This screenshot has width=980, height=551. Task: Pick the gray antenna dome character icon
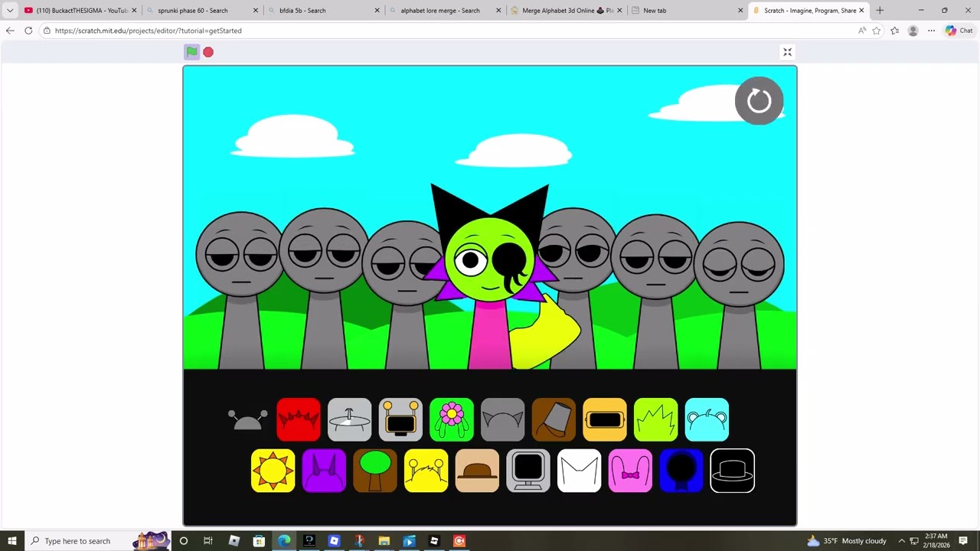247,419
